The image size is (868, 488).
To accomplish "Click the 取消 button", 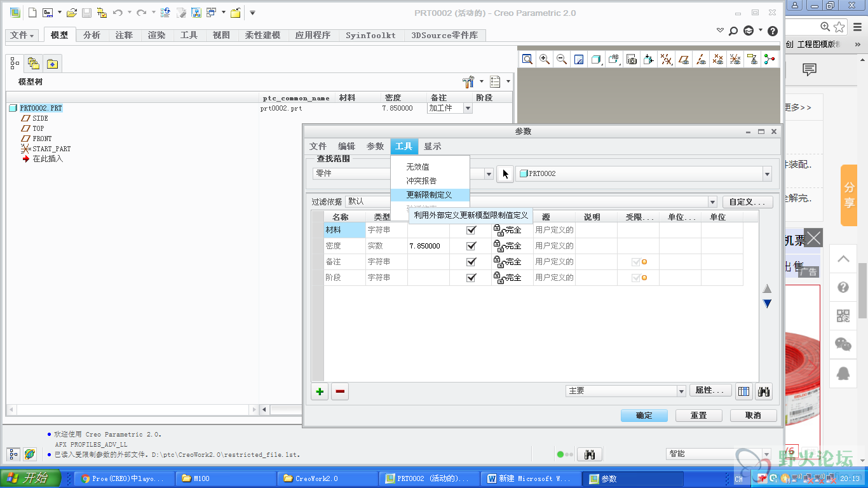I will 754,416.
